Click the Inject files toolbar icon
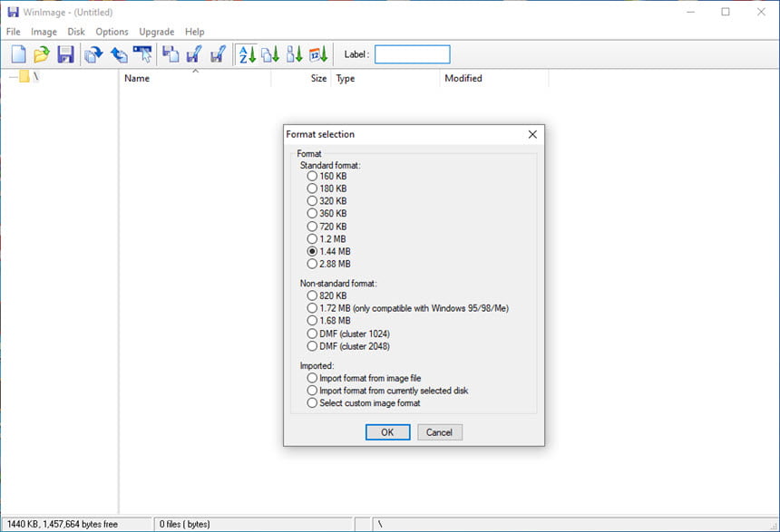 (x=93, y=54)
